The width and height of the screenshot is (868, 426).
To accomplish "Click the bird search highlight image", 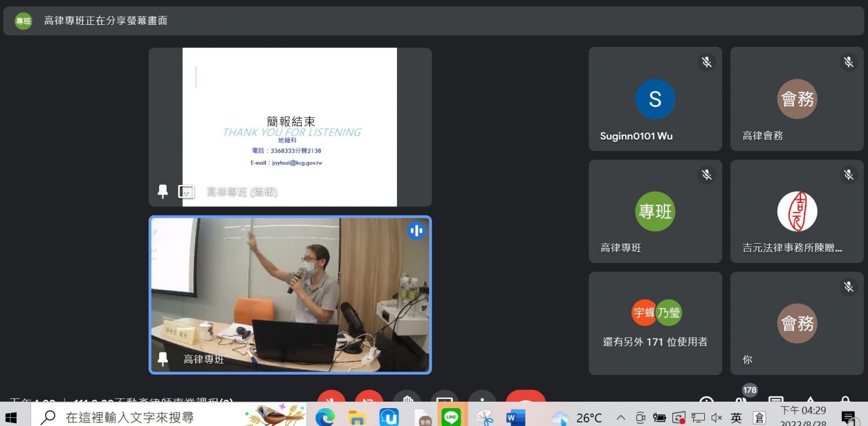I will [275, 416].
